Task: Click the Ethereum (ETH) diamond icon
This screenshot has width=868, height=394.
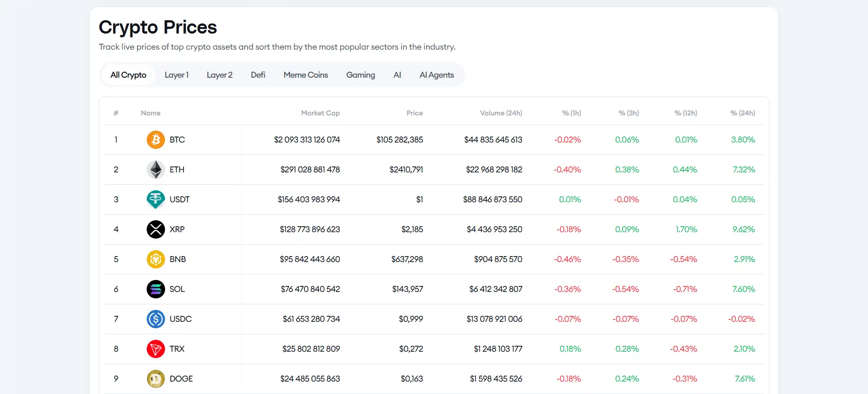Action: tap(155, 170)
